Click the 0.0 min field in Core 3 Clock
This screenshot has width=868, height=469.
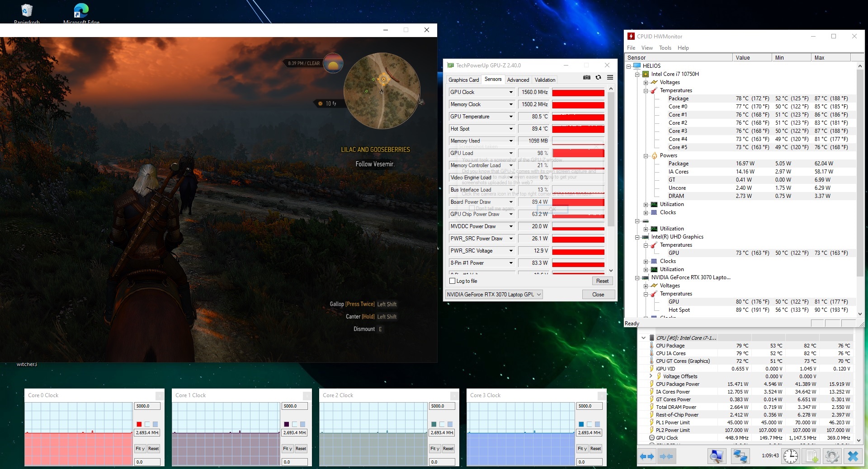pyautogui.click(x=590, y=462)
